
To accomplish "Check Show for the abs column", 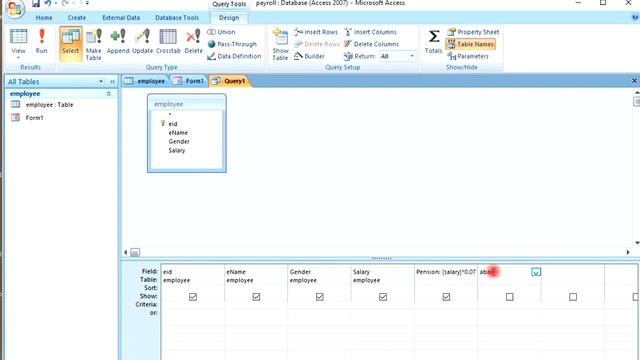I will coord(509,297).
